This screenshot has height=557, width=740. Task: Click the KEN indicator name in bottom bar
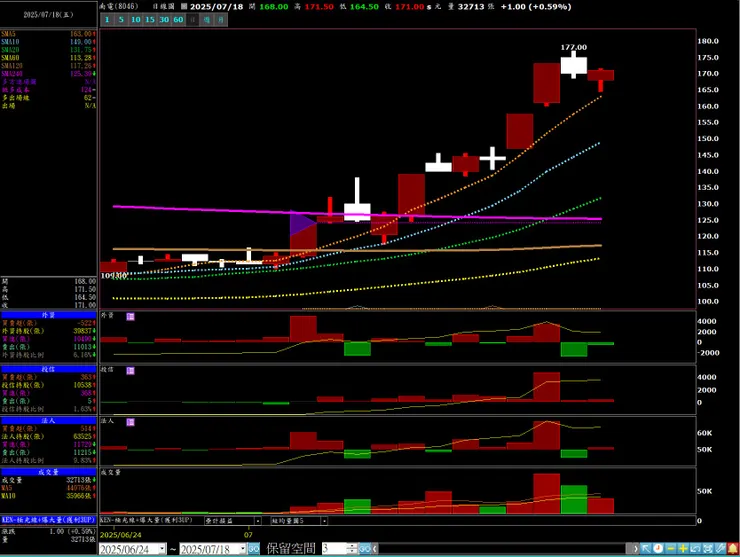point(146,520)
